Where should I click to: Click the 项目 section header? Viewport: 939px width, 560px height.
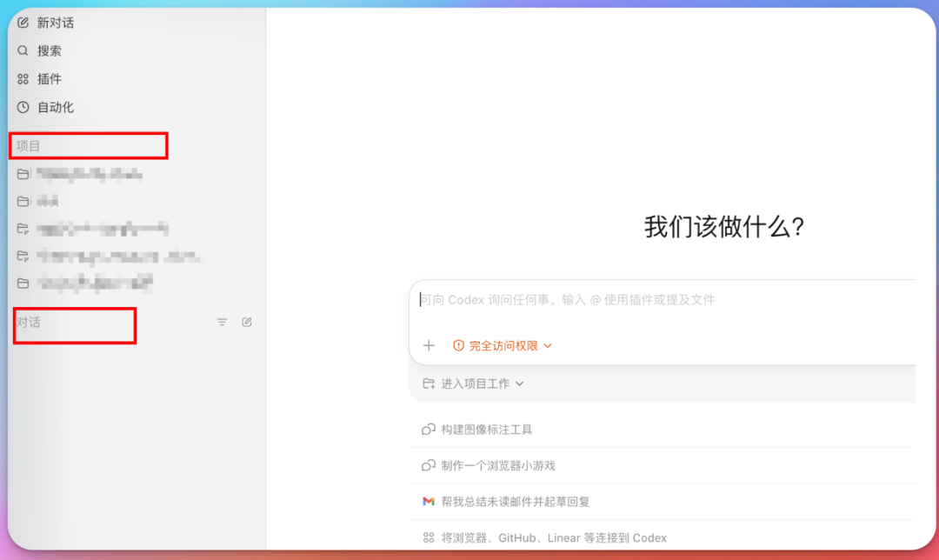tap(28, 146)
